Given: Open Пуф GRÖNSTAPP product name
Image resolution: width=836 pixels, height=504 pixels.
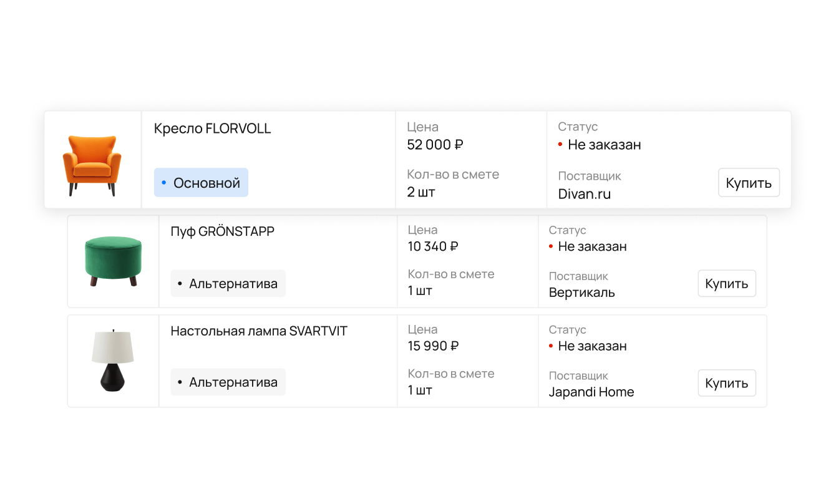Looking at the screenshot, I should [222, 231].
